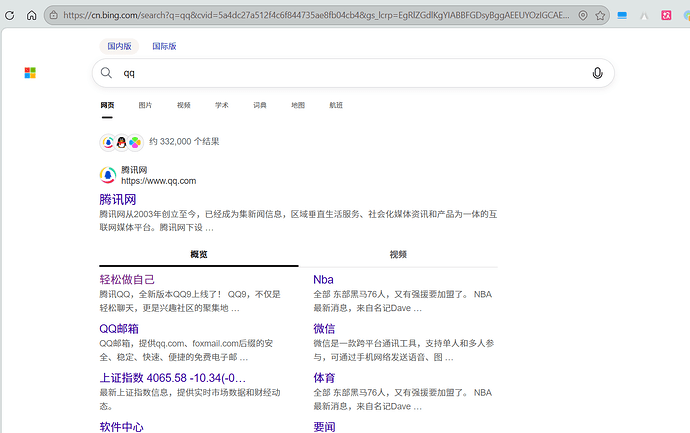
Task: Focus the browser address bar URL
Action: click(x=316, y=15)
